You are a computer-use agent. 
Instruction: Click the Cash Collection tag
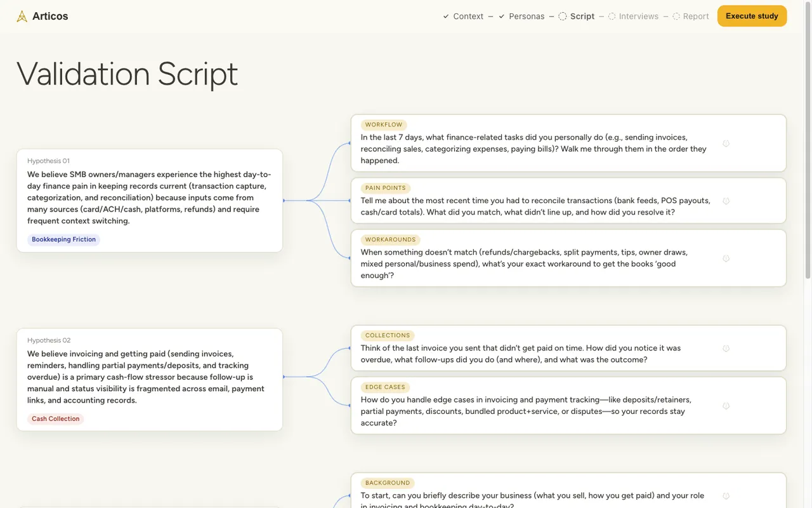click(56, 418)
